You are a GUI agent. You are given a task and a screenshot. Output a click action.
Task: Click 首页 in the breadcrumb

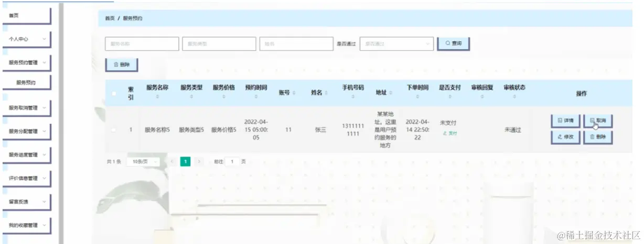click(110, 18)
